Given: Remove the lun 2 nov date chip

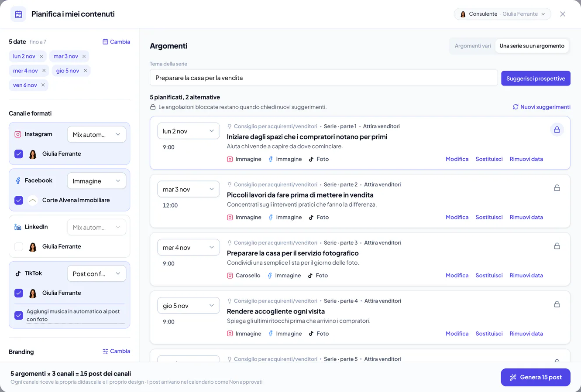Looking at the screenshot, I should click(41, 56).
